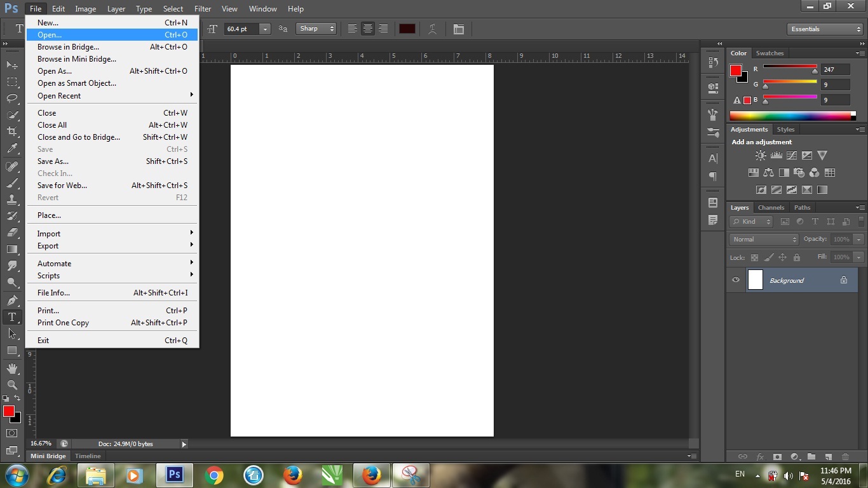
Task: Open the font size dropdown
Action: [x=265, y=29]
